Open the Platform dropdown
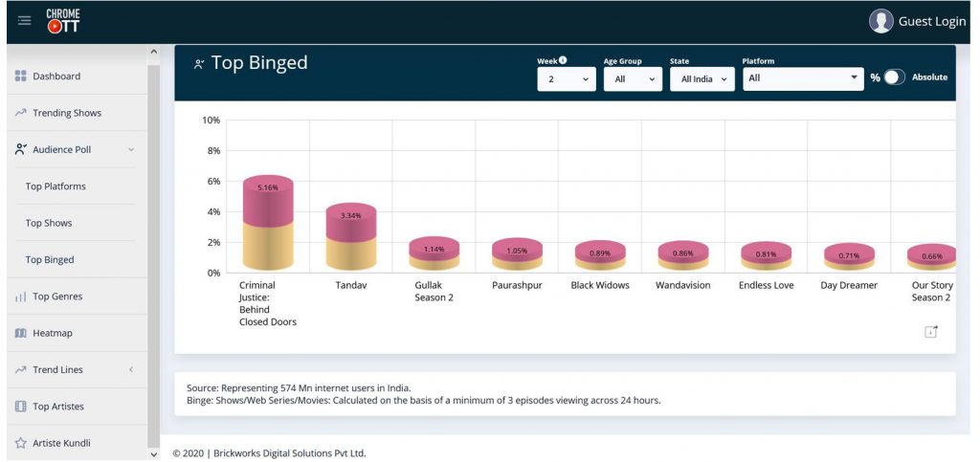 pos(804,78)
